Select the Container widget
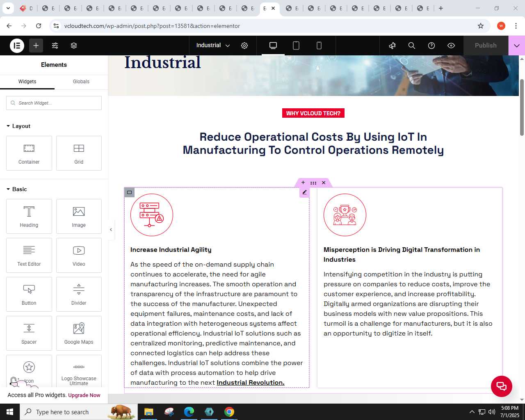Image resolution: width=525 pixels, height=420 pixels. coord(29,153)
